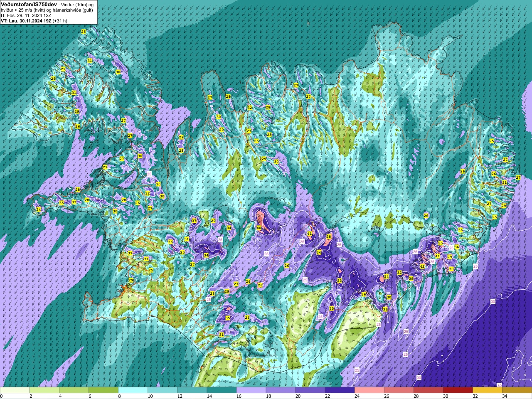532x399 pixels.
Task: Click the 18–20 m/s legend color swatch
Action: (x=281, y=390)
